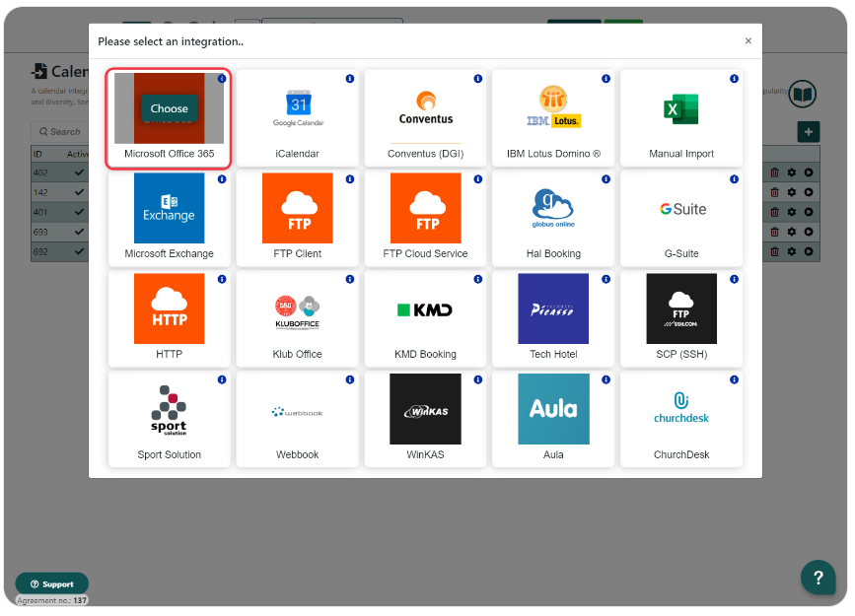Open settings gear for row 401
The height and width of the screenshot is (616, 855).
[791, 212]
